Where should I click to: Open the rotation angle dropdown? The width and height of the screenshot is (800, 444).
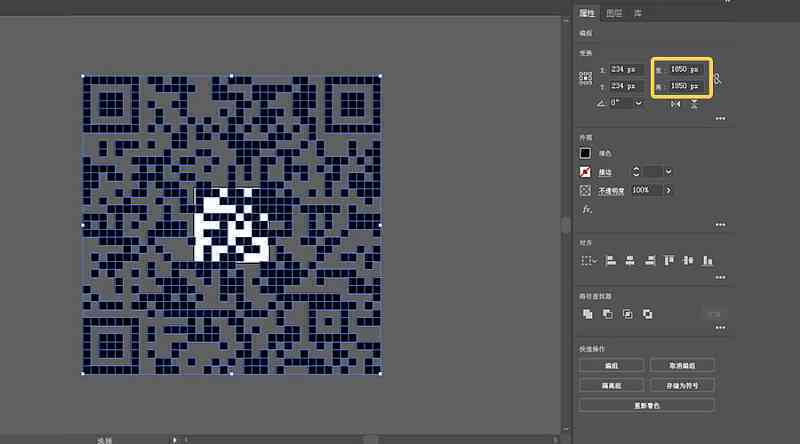[638, 103]
